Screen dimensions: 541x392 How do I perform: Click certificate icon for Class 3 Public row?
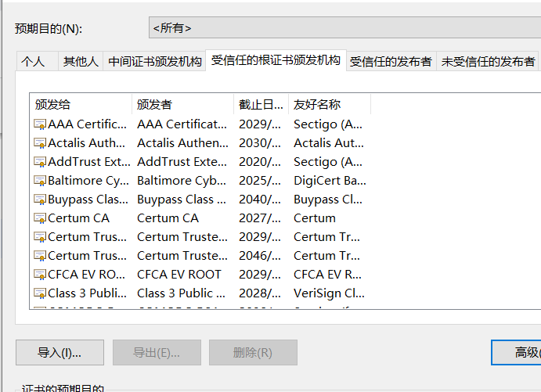pos(40,293)
